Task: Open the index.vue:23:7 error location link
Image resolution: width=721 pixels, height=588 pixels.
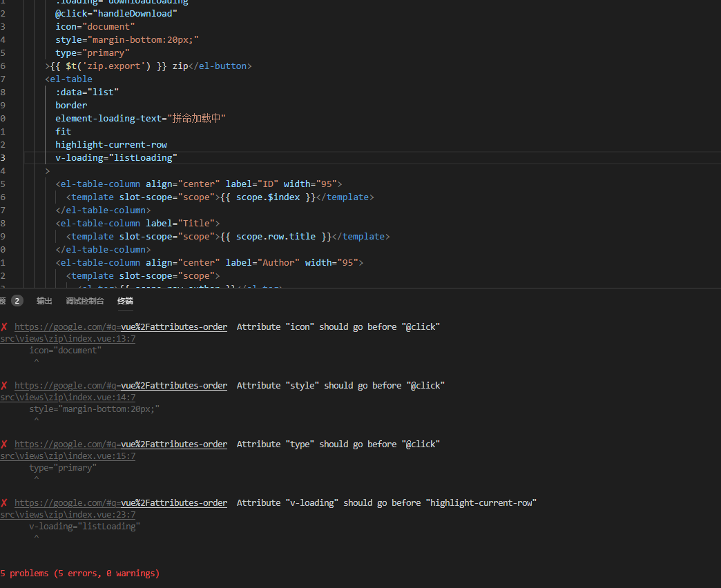Action: 68,514
